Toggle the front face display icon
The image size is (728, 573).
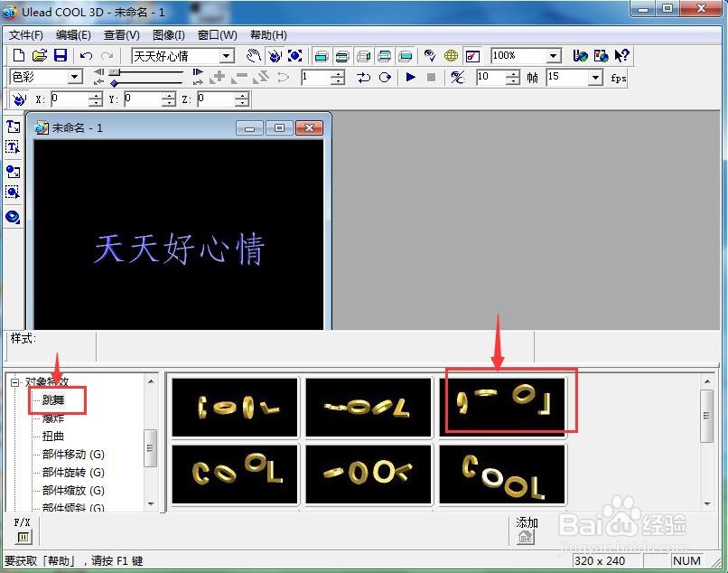click(x=322, y=56)
